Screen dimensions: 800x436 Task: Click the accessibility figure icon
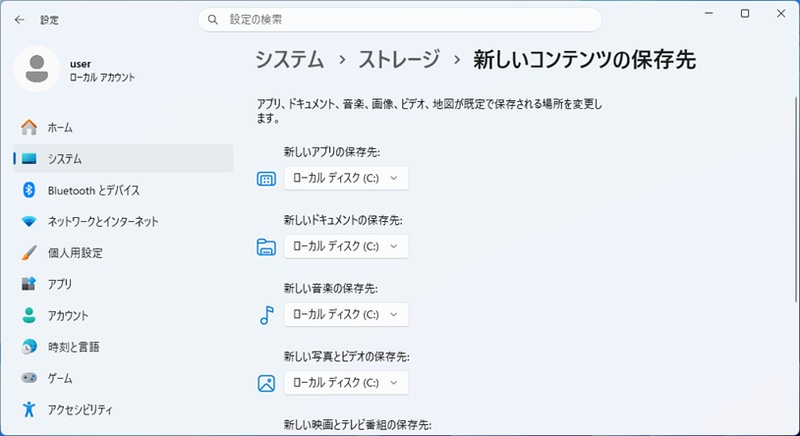[x=29, y=409]
